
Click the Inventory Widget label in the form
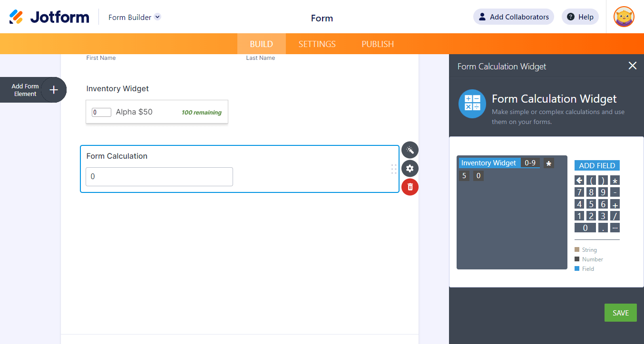point(117,88)
